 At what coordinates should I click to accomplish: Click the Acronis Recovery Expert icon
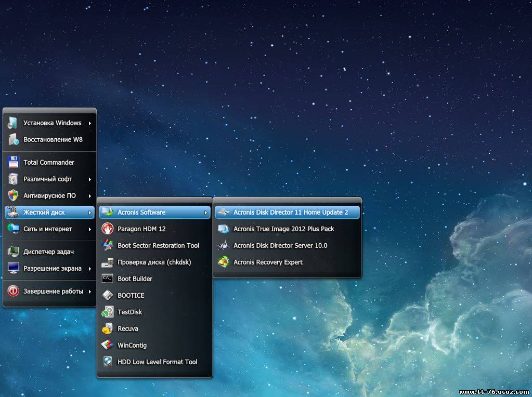pyautogui.click(x=224, y=262)
